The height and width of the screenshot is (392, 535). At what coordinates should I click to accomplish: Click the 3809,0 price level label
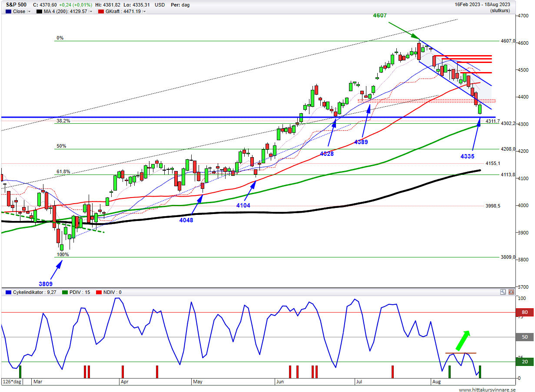click(x=508, y=257)
